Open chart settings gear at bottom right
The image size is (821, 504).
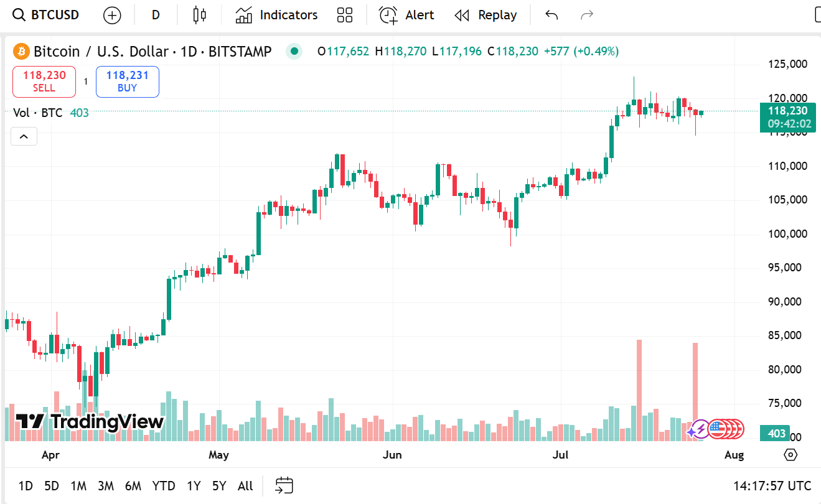(791, 455)
